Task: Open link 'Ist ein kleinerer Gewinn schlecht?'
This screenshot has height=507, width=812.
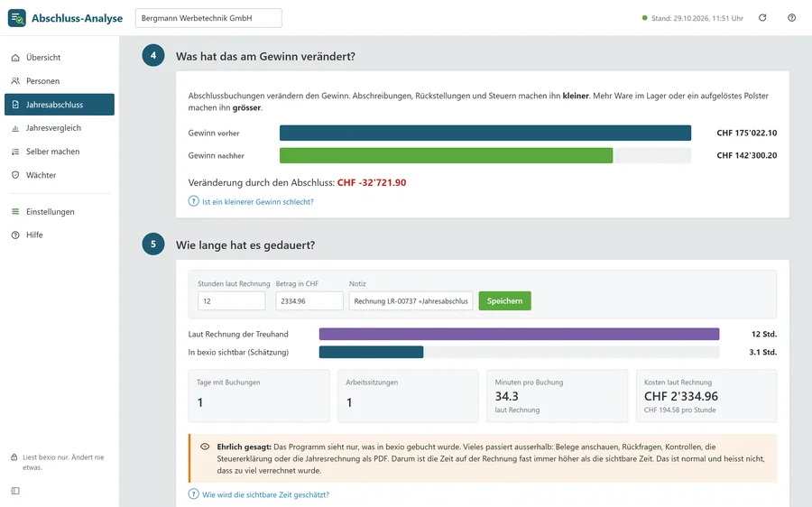Action: [x=258, y=202]
